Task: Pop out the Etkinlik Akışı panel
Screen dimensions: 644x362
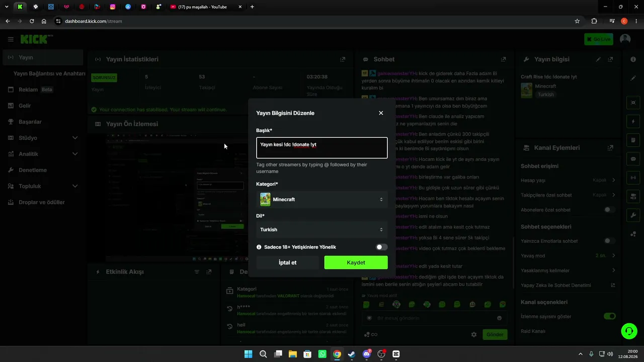Action: [x=209, y=272]
